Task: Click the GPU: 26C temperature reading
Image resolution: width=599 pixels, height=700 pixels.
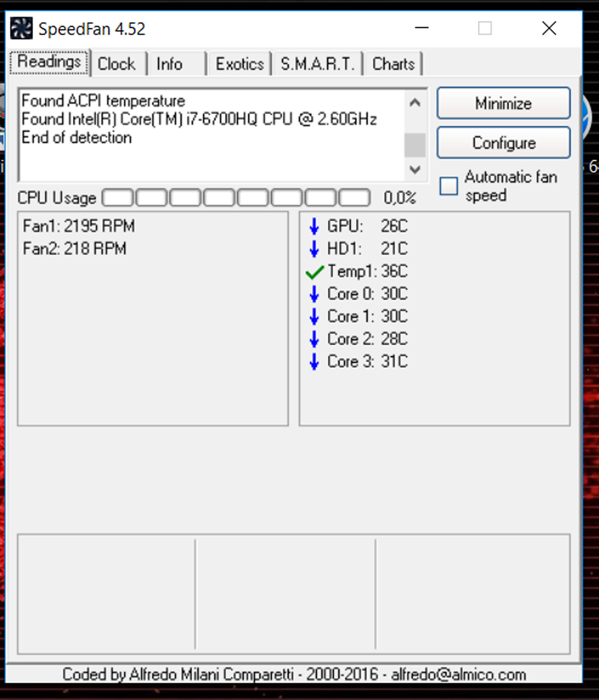Action: (368, 226)
